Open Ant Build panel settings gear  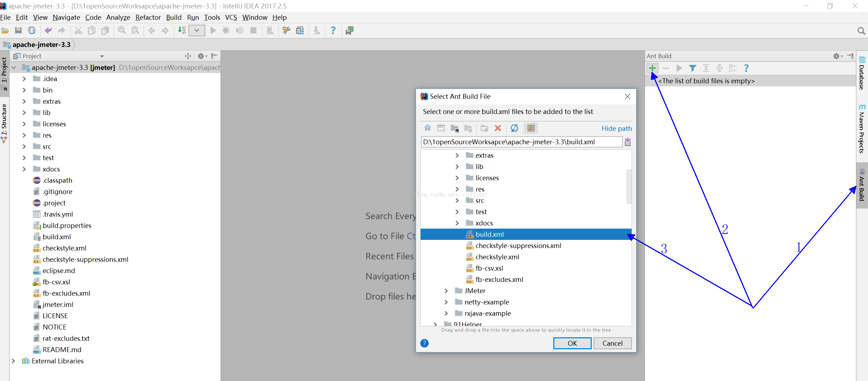(x=838, y=56)
